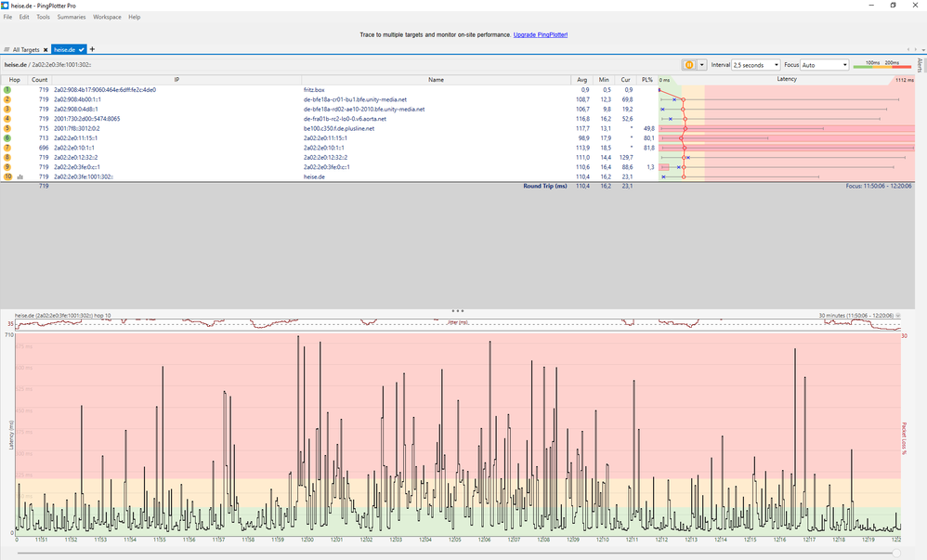Select the hop 5 circle icon for plusline.net

pyautogui.click(x=7, y=128)
